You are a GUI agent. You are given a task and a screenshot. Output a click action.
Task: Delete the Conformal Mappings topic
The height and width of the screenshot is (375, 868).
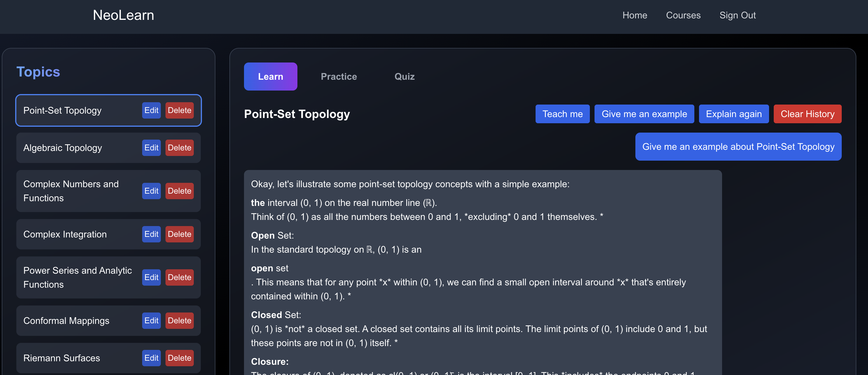point(179,320)
